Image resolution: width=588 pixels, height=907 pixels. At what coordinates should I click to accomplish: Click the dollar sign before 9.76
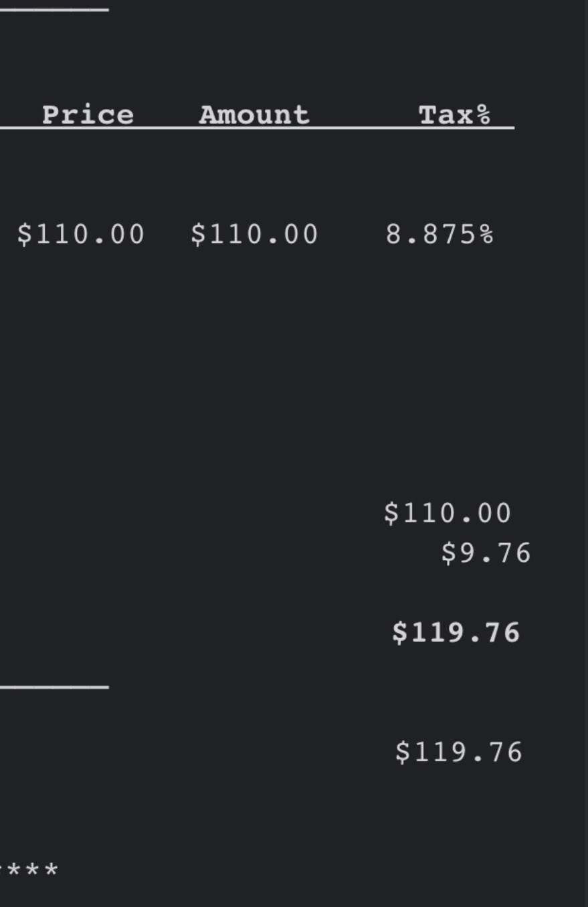(x=448, y=554)
